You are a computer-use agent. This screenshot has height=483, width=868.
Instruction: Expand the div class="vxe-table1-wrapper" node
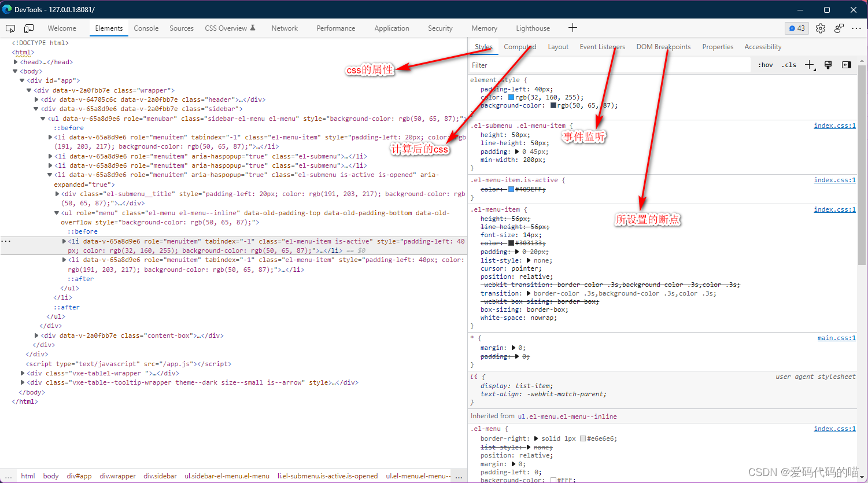pos(23,373)
